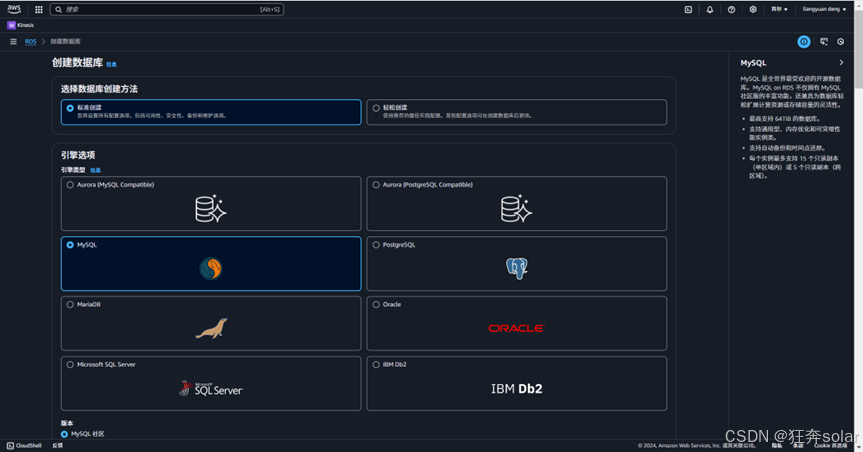Click the 选择数据库创建方法 section heading

[x=99, y=89]
